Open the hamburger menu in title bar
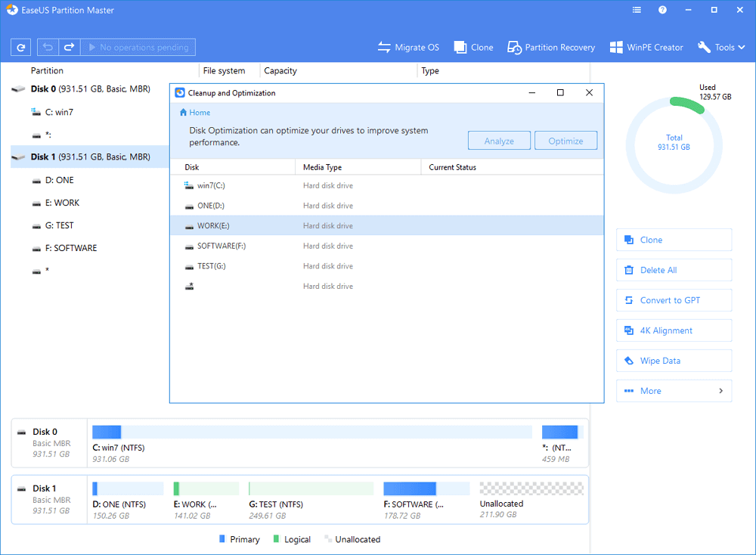The width and height of the screenshot is (756, 555). pyautogui.click(x=637, y=10)
